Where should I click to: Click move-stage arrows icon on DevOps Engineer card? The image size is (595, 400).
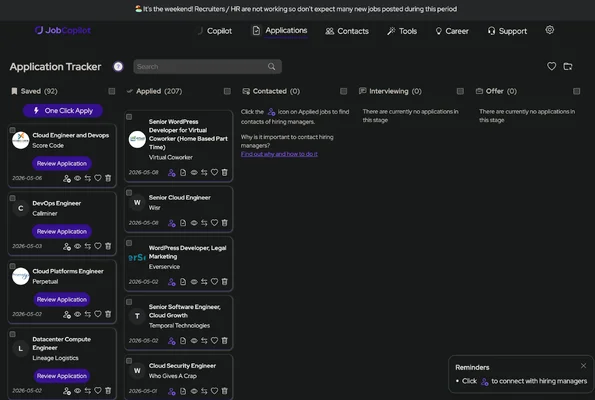[88, 246]
